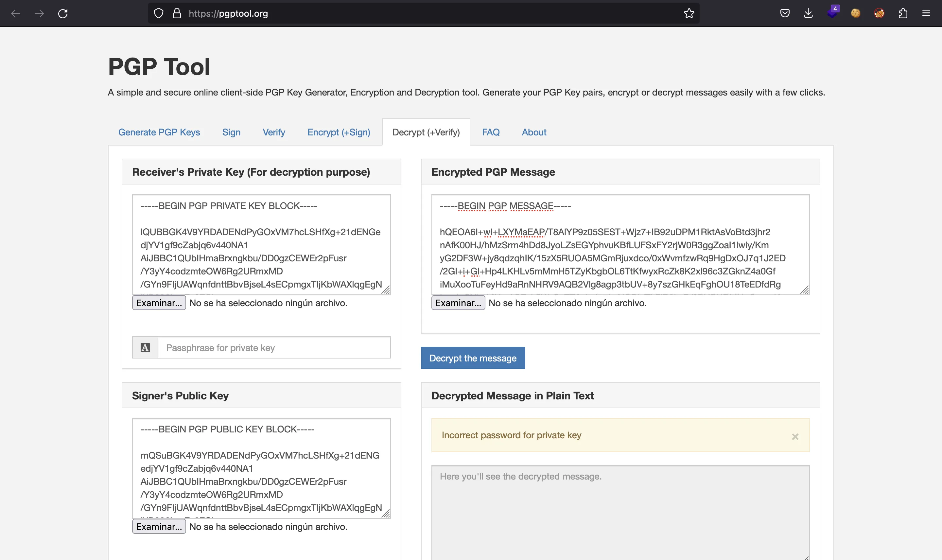Select the Decrypt (+Verify) tab
This screenshot has width=942, height=560.
coord(426,132)
